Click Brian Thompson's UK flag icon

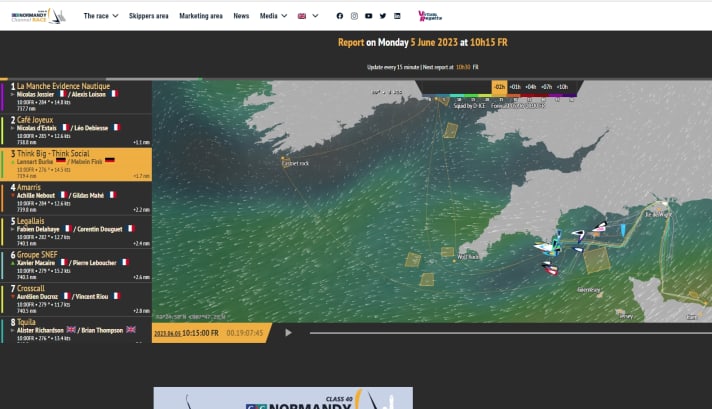click(131, 330)
